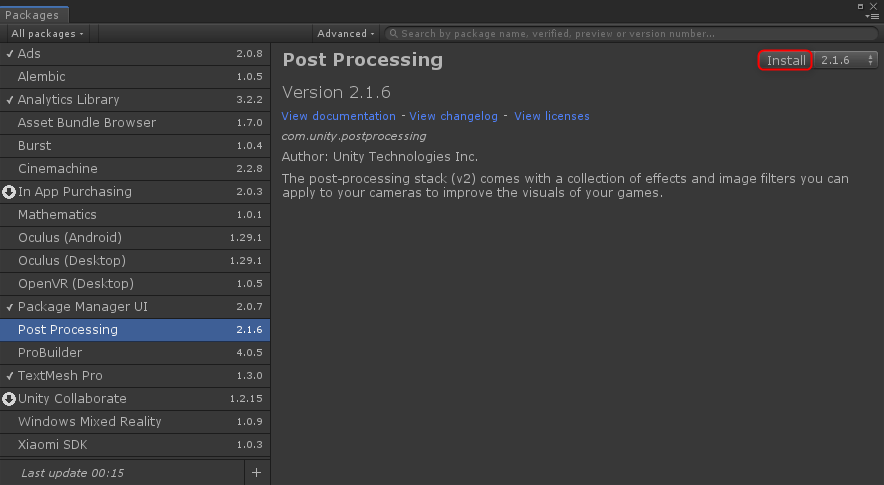Click the installed checkmark next to TextMesh Pro
The image size is (884, 485).
9,376
